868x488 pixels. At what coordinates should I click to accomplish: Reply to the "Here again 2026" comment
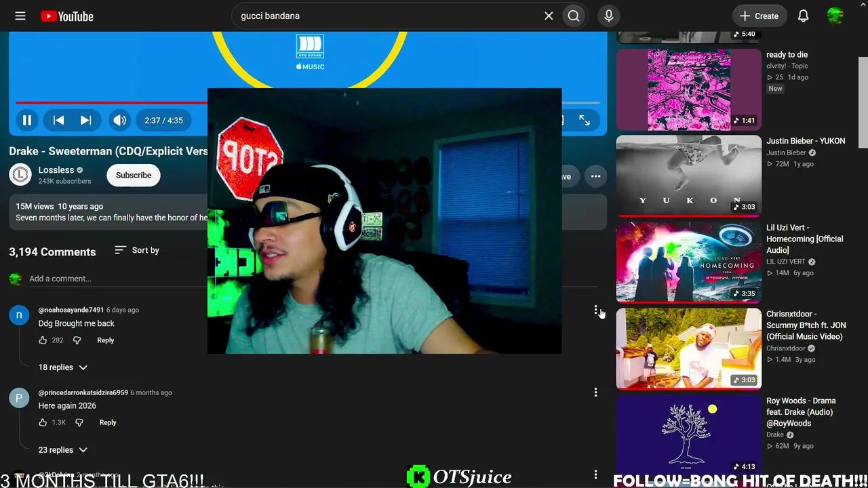pos(108,422)
